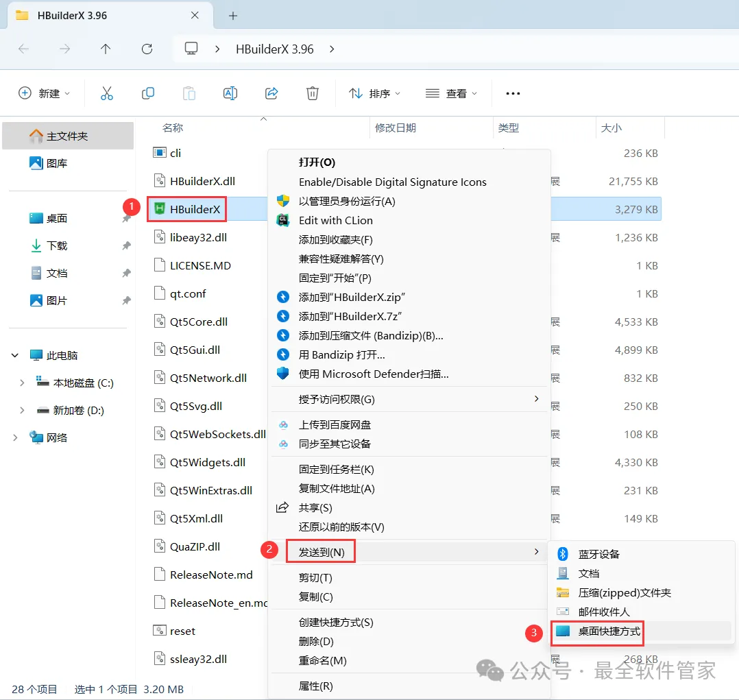Image resolution: width=739 pixels, height=700 pixels.
Task: Go up one folder level
Action: click(x=106, y=49)
